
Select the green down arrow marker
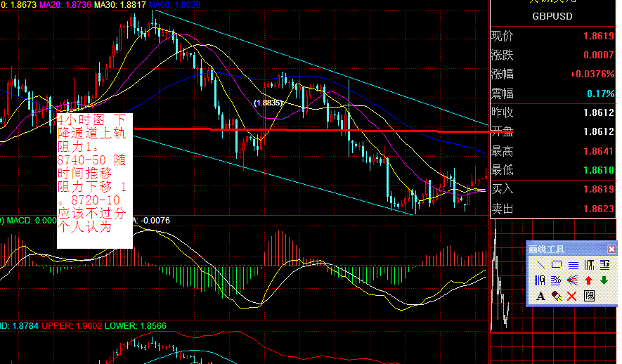click(604, 280)
